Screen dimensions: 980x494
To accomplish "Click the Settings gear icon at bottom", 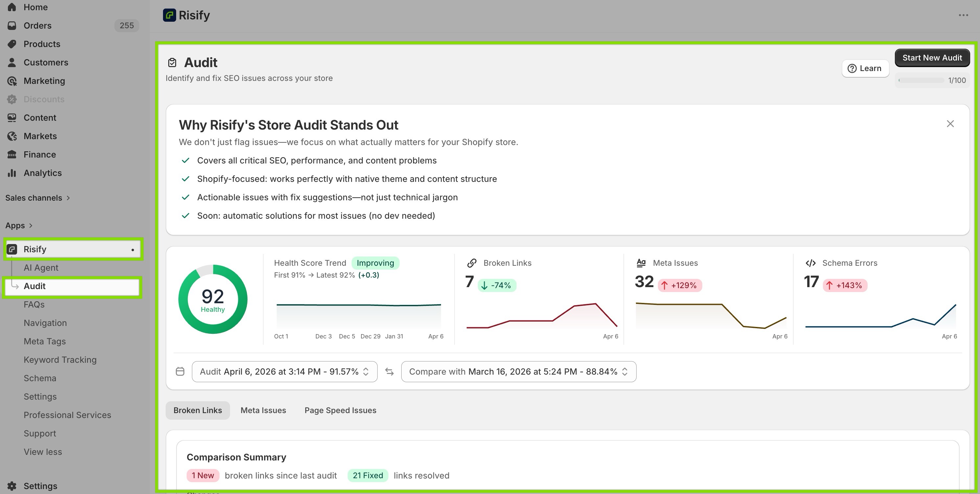I will [12, 486].
